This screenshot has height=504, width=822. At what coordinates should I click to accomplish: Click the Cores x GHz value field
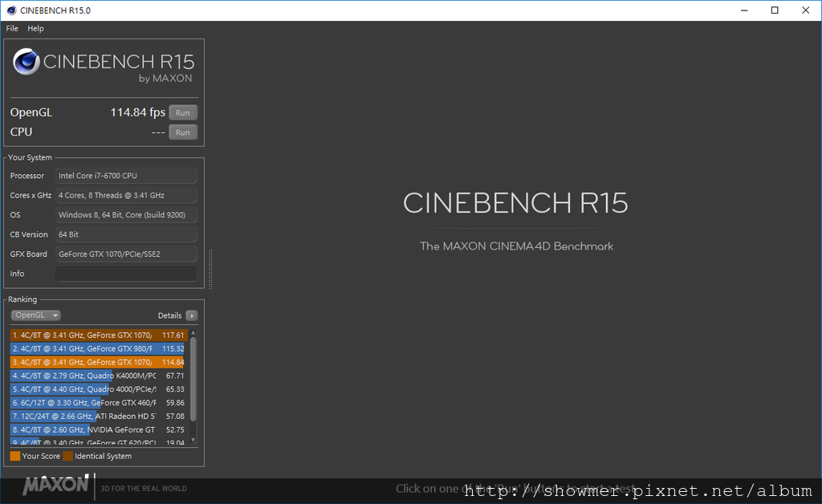coord(126,195)
